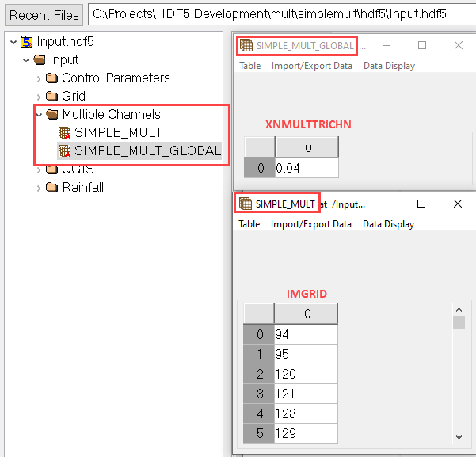Click the Input.hdf5 file icon in tree

tap(26, 41)
